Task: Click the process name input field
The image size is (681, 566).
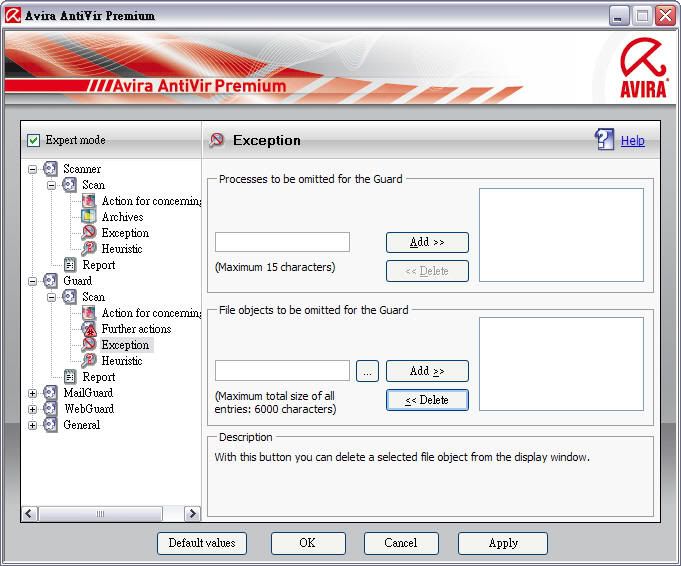Action: (282, 242)
